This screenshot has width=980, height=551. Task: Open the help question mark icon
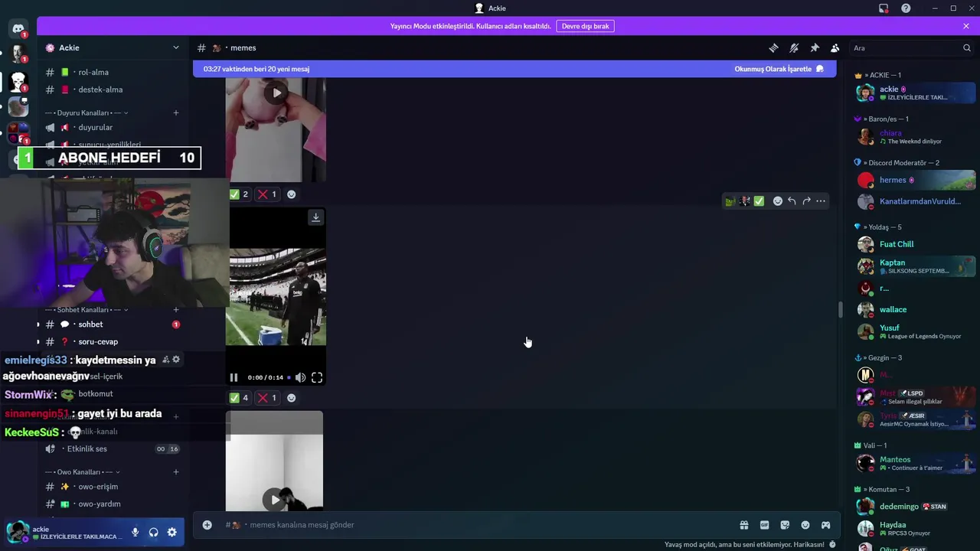pos(906,8)
